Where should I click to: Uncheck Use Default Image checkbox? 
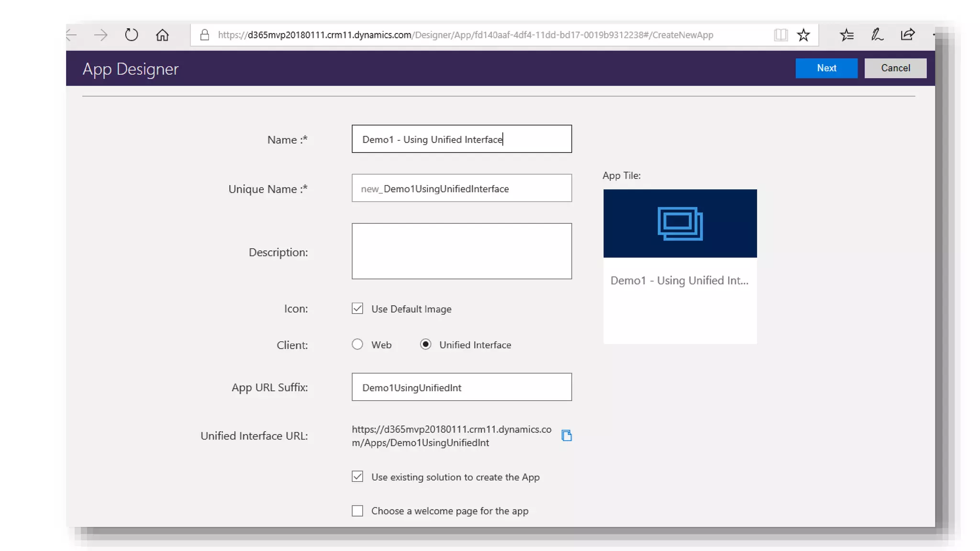click(x=357, y=309)
